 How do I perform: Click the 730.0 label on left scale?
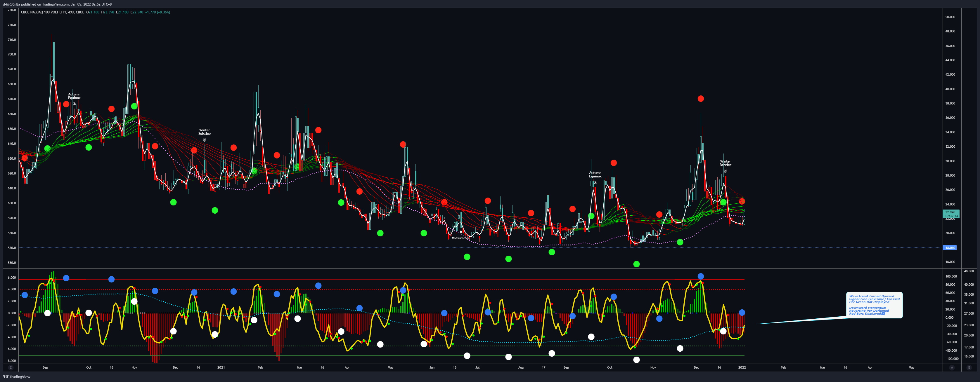(12, 10)
